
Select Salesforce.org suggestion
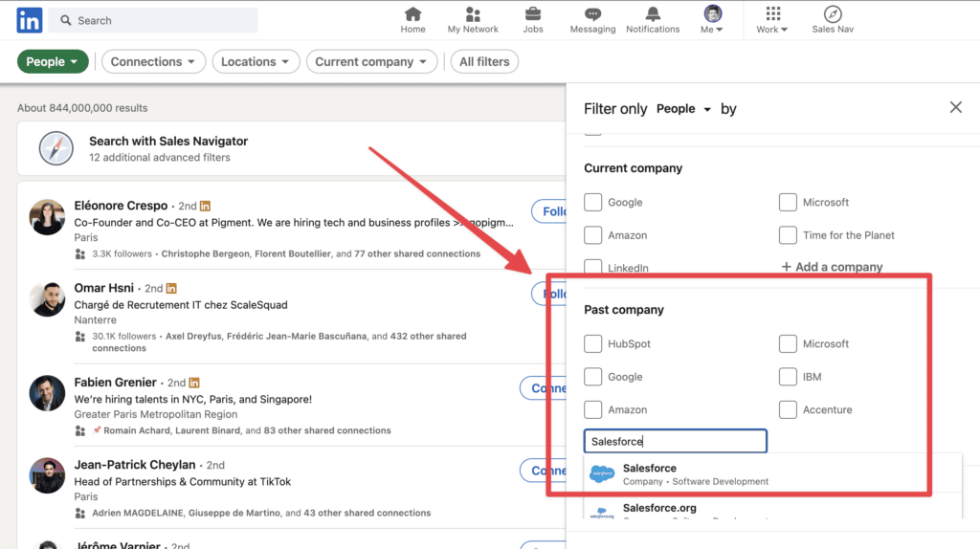772,509
